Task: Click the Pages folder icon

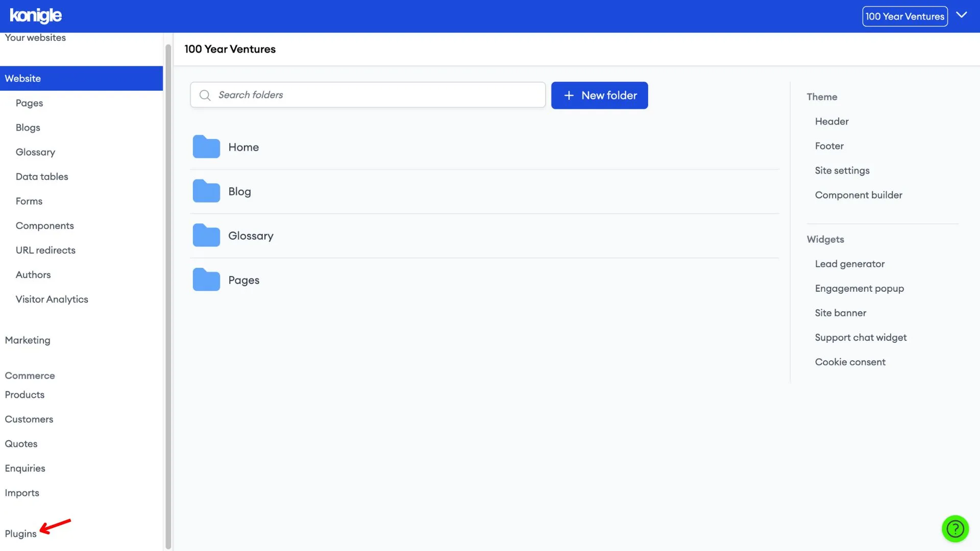Action: [206, 279]
